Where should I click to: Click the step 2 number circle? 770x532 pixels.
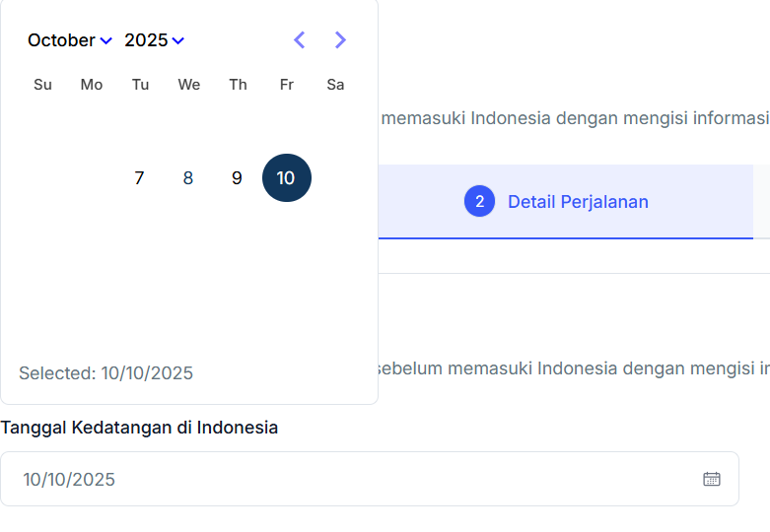[x=479, y=202]
